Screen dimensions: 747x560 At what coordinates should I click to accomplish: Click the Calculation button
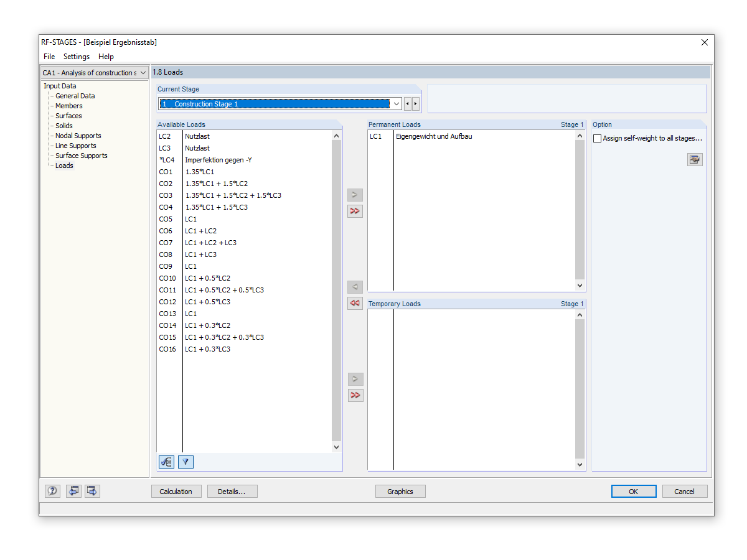176,492
